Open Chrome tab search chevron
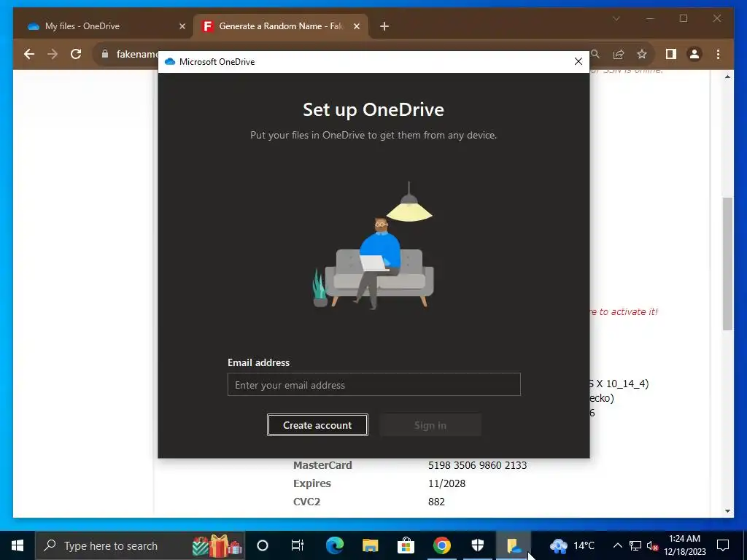This screenshot has width=747, height=560. tap(616, 18)
